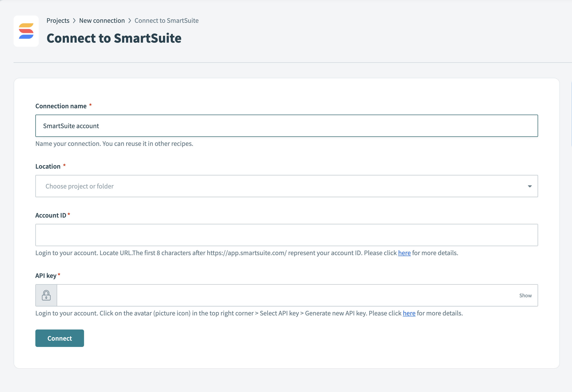
Task: Click here link for API key details
Action: [409, 313]
